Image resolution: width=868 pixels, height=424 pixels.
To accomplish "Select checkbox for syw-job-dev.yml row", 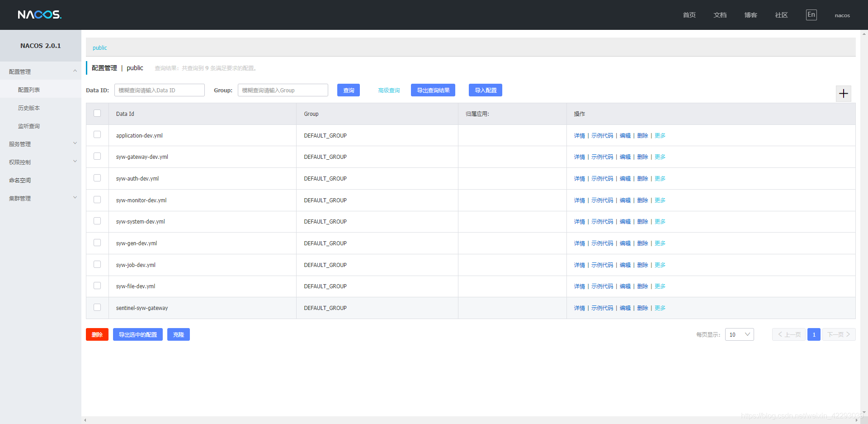I will point(97,264).
